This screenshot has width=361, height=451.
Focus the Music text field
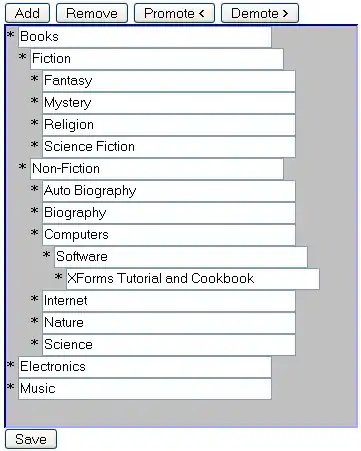click(145, 389)
